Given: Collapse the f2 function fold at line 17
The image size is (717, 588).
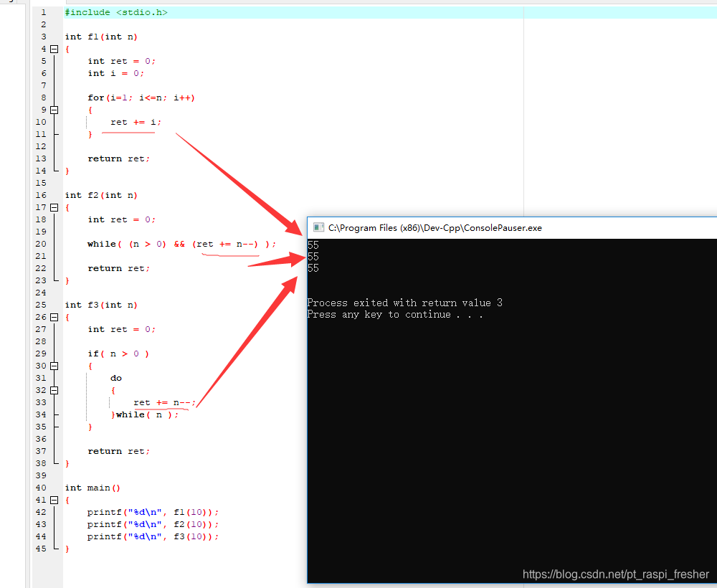Looking at the screenshot, I should (54, 207).
